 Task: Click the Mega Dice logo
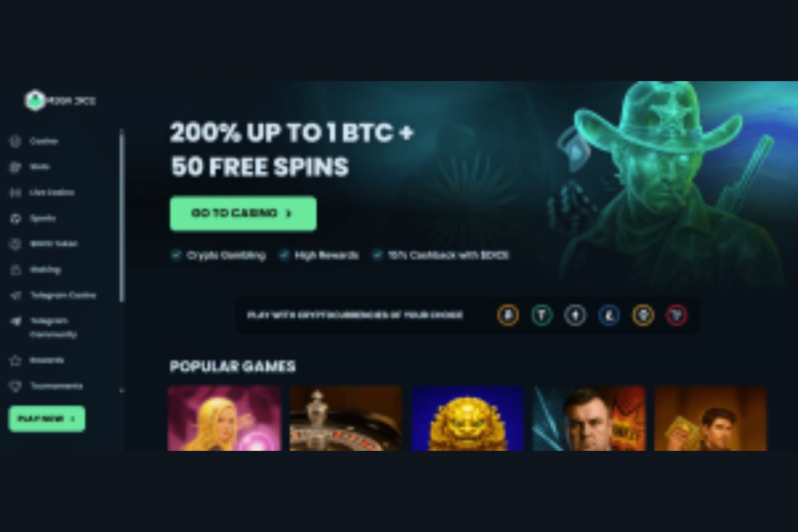click(60, 101)
